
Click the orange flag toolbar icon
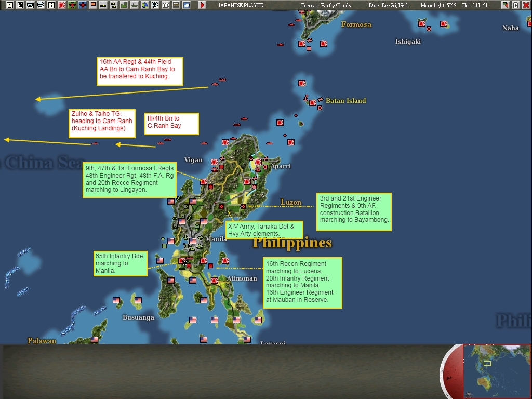coord(93,5)
